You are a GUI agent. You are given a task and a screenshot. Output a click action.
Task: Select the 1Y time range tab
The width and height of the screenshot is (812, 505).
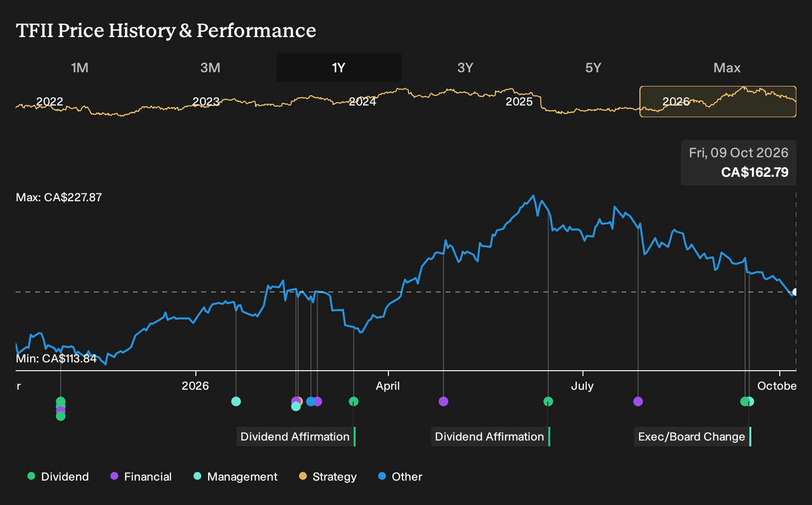pos(339,67)
